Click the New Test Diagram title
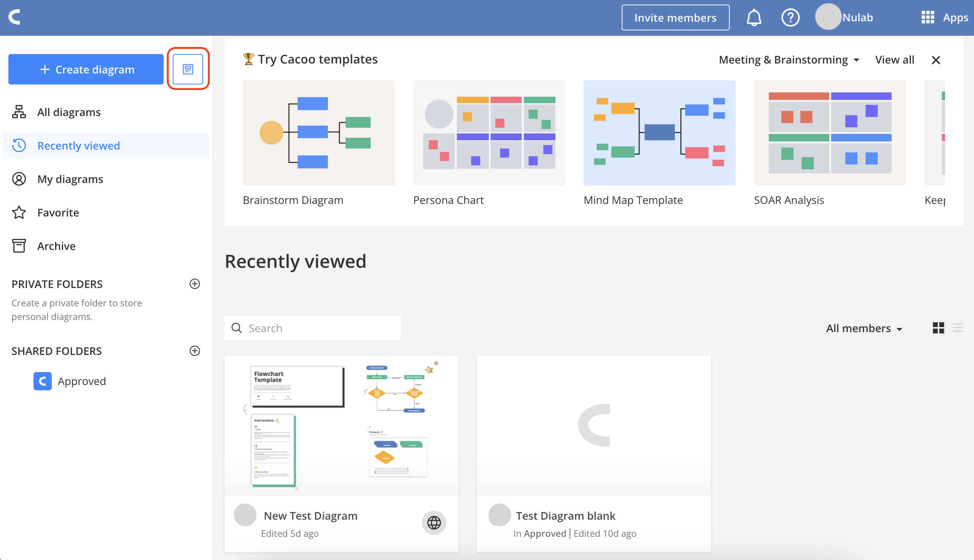Screen dimensions: 974x560 point(311,516)
